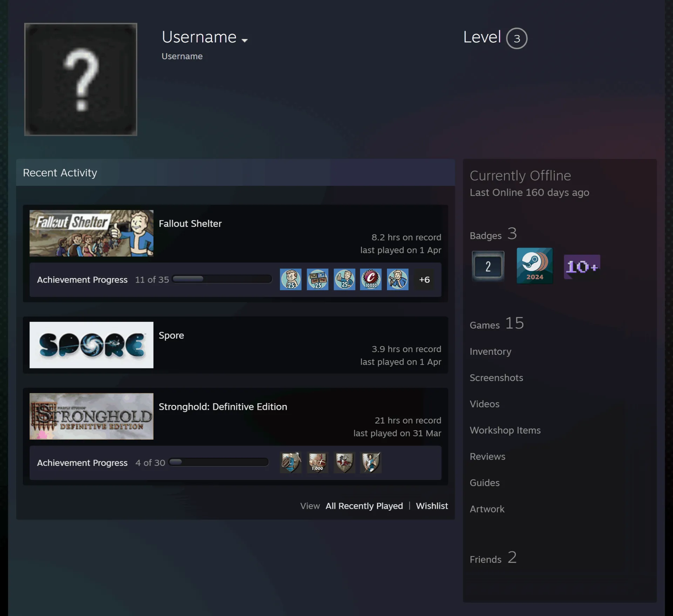Open the Reviews page

point(488,456)
